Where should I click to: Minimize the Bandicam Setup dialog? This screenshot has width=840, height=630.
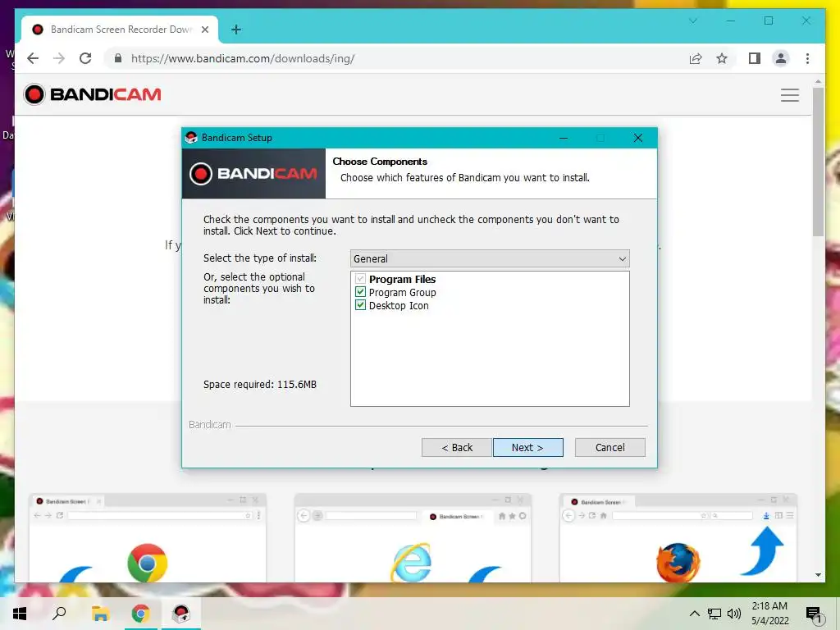point(564,138)
